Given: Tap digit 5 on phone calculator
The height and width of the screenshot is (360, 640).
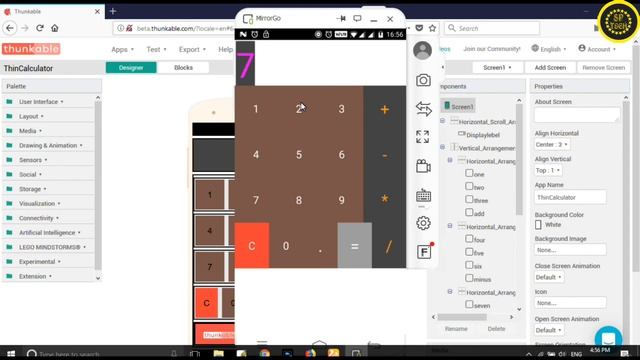Looking at the screenshot, I should click(299, 155).
